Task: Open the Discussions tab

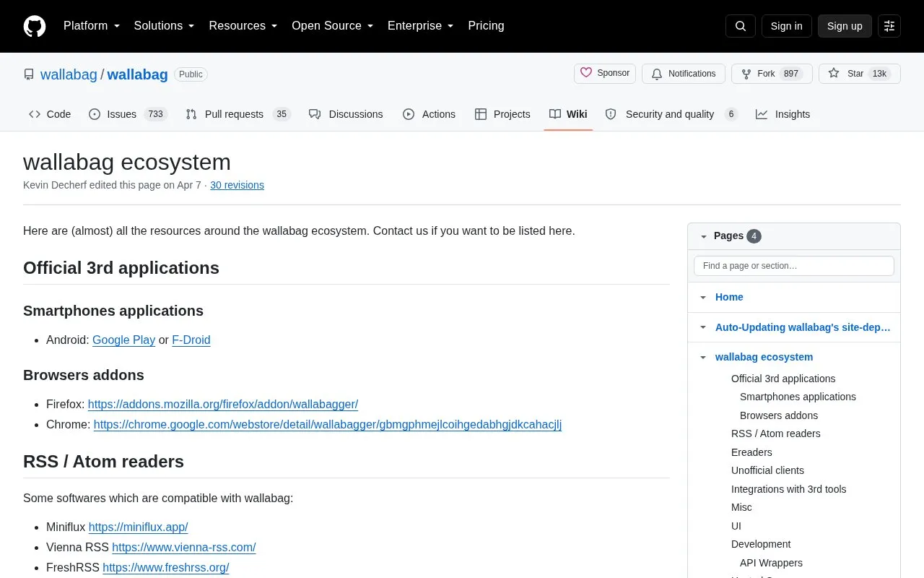Action: pos(346,114)
